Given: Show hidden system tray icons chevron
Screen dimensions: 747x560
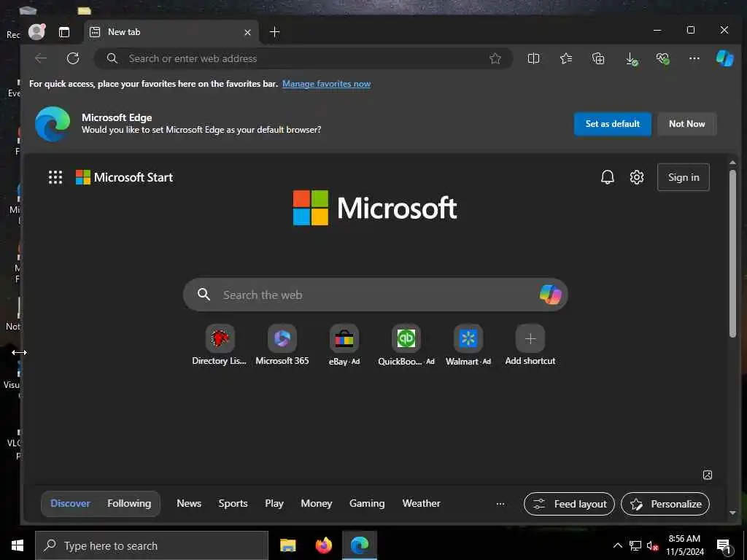Looking at the screenshot, I should point(617,545).
